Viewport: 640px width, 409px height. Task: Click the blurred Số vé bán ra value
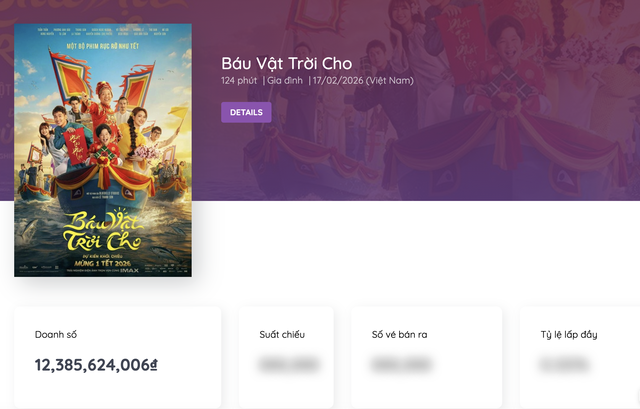[401, 365]
